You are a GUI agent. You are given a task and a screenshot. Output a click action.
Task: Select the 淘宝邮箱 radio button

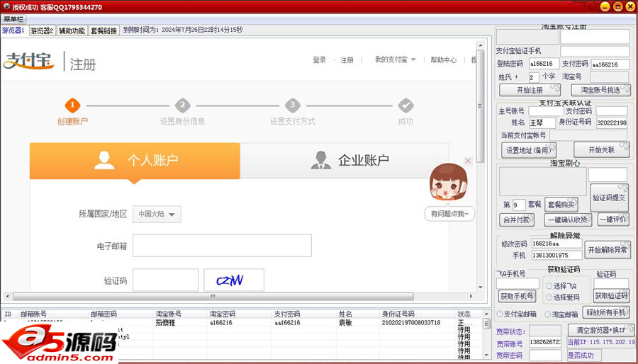tap(548, 314)
